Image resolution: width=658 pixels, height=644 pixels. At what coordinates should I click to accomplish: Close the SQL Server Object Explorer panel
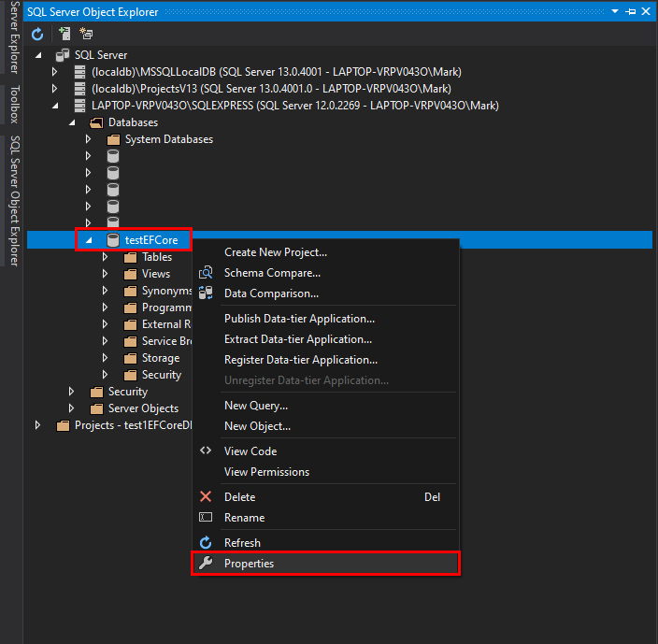[x=646, y=11]
